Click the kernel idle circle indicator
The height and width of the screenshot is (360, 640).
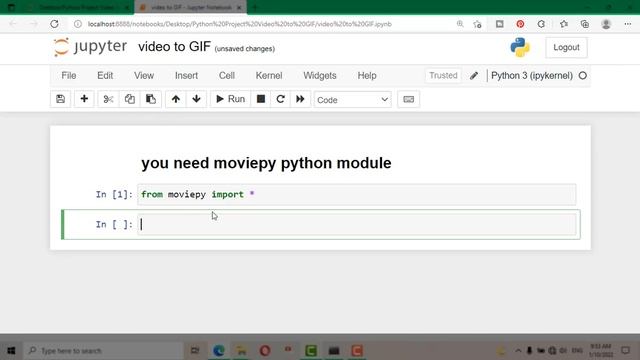click(x=583, y=76)
